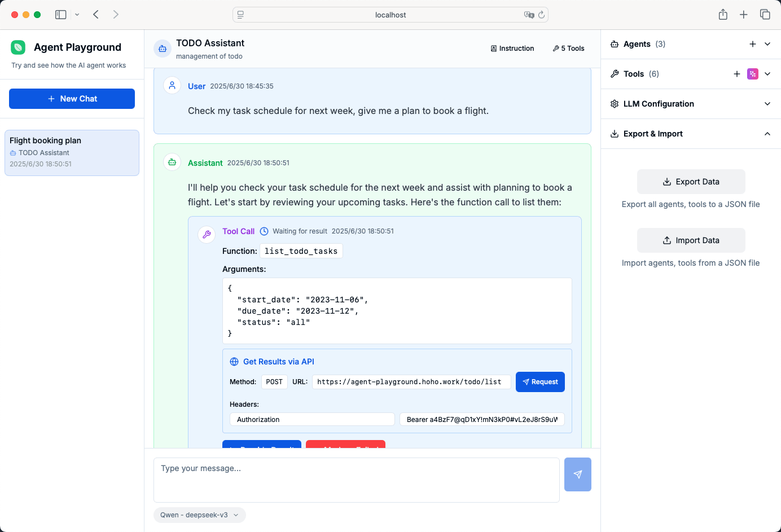Send the message using the paper-plane icon
Viewport: 781px width, 532px height.
(x=577, y=474)
